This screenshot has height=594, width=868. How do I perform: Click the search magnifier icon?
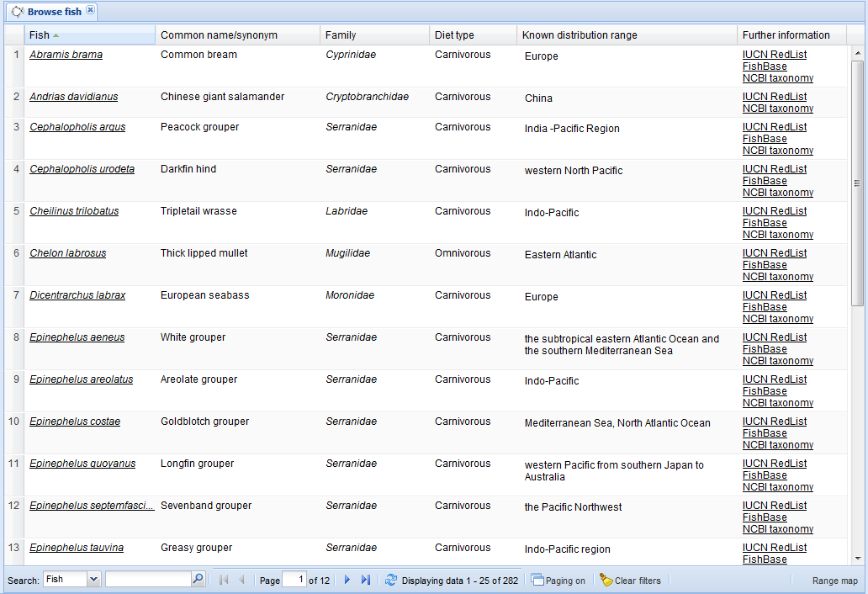(198, 580)
